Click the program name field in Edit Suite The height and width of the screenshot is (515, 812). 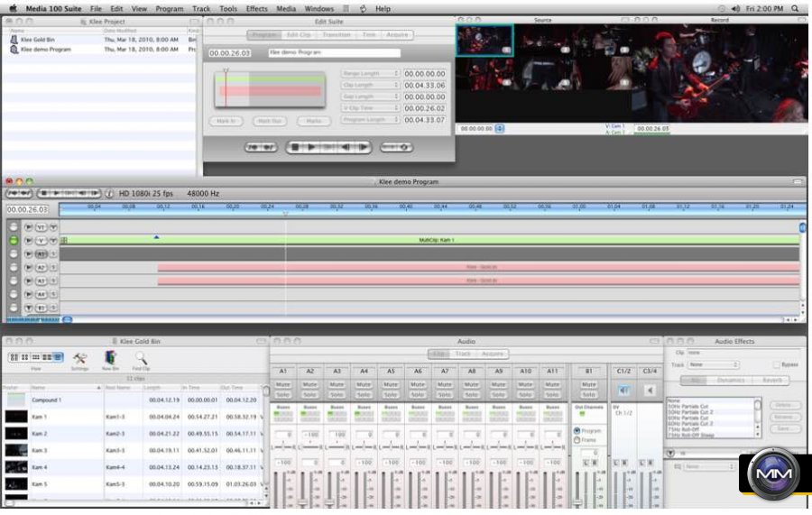pos(334,53)
